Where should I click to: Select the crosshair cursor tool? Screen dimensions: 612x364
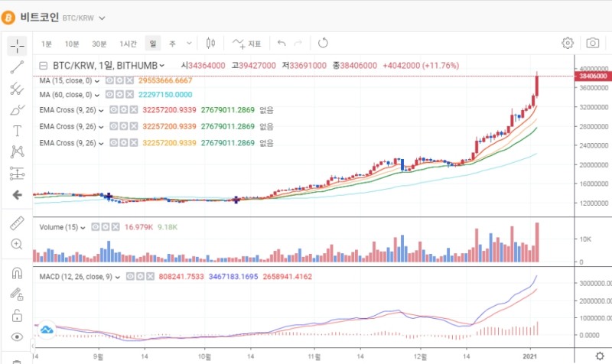point(17,46)
